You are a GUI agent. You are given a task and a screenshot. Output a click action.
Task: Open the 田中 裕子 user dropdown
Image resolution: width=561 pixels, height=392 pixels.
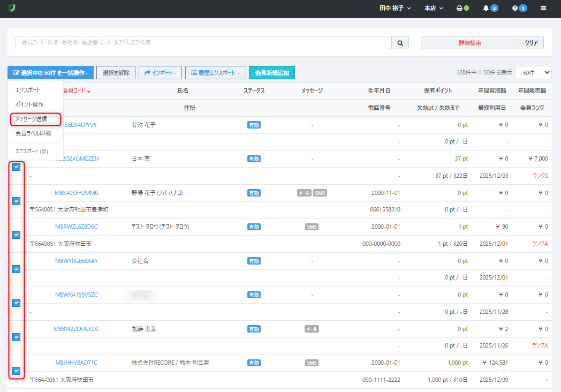(x=395, y=9)
